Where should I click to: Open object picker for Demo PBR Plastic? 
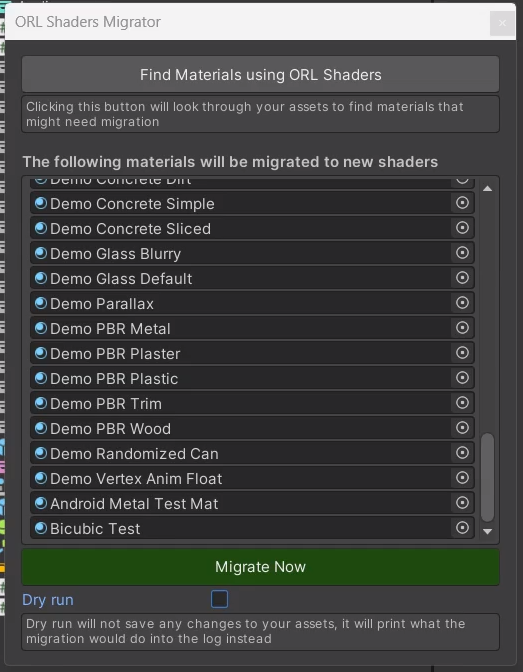pos(462,378)
